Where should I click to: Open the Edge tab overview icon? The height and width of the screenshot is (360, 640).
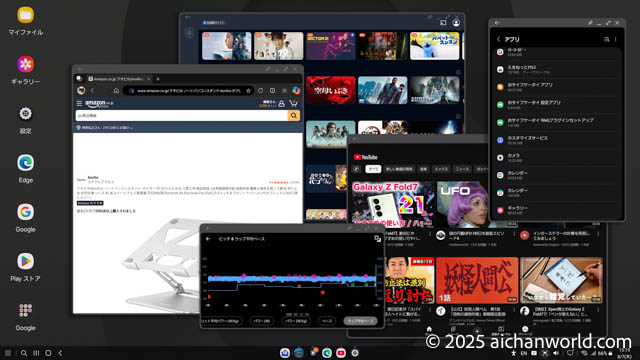pos(79,79)
